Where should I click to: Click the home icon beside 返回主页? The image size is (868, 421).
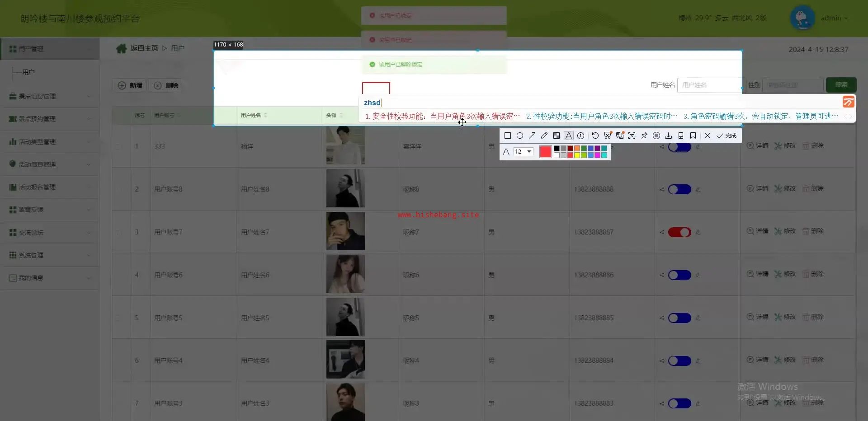pos(121,48)
